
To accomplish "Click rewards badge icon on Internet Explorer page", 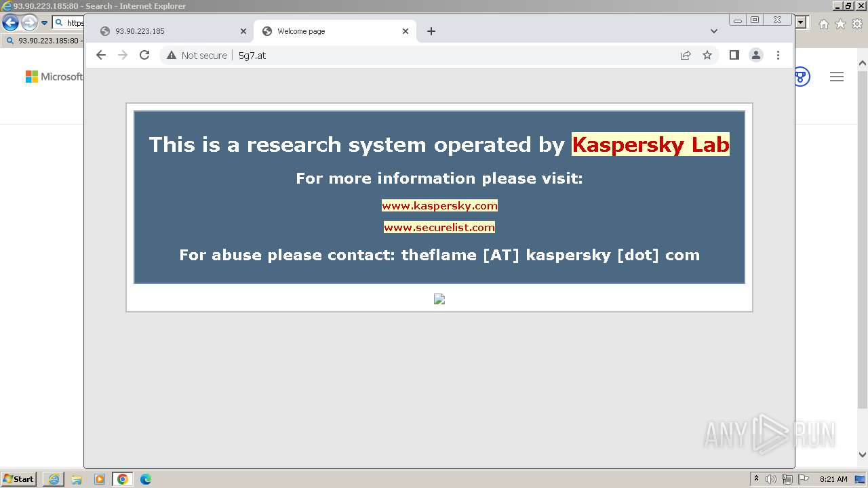I will coord(802,77).
